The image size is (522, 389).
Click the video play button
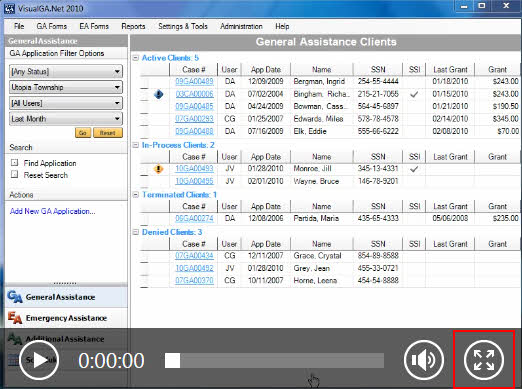39,360
